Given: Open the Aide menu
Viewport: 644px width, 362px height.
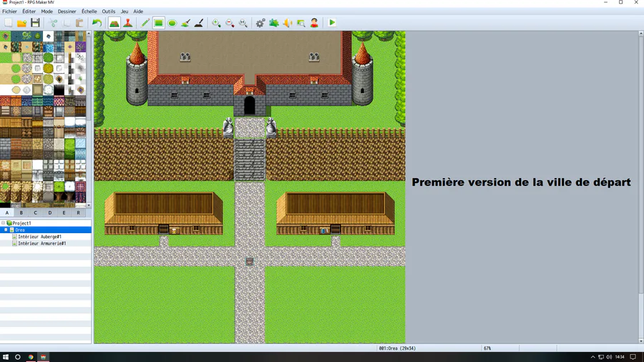Looking at the screenshot, I should coord(138,11).
